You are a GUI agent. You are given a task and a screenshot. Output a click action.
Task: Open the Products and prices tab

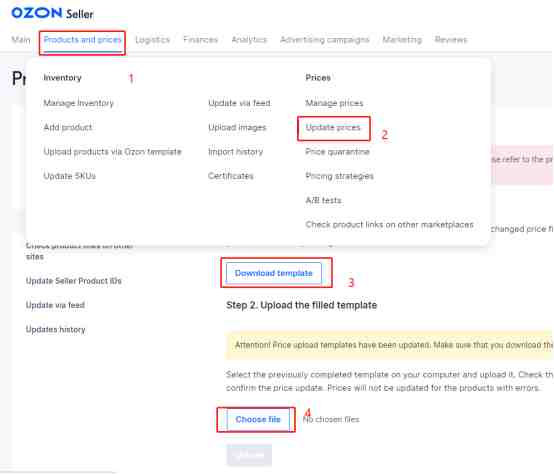tap(82, 40)
